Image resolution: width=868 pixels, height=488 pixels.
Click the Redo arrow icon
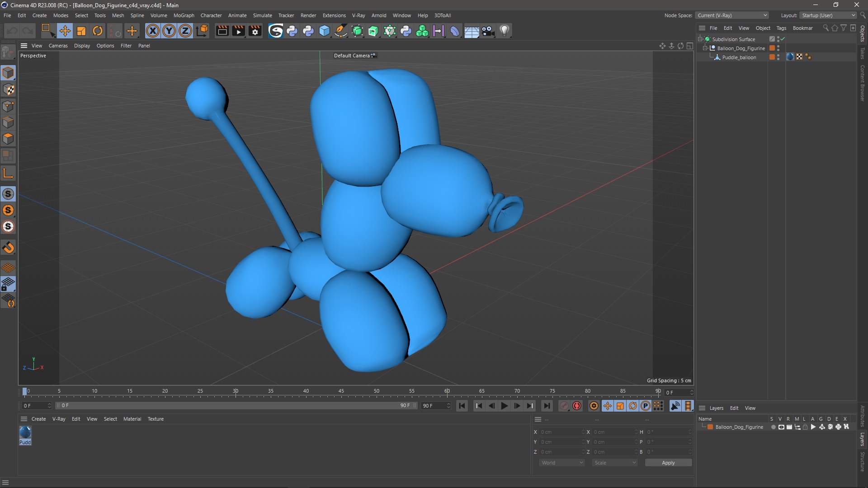click(x=28, y=31)
